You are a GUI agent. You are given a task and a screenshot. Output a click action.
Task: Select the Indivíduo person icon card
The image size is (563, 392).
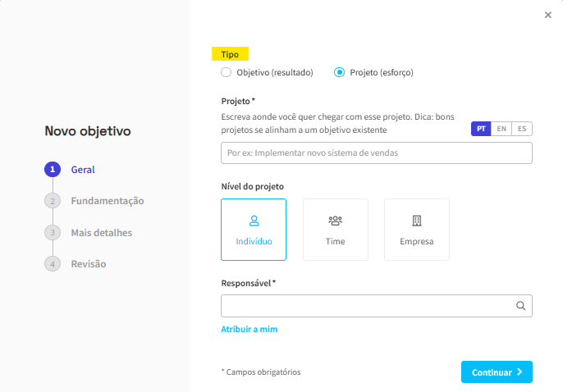pos(254,230)
